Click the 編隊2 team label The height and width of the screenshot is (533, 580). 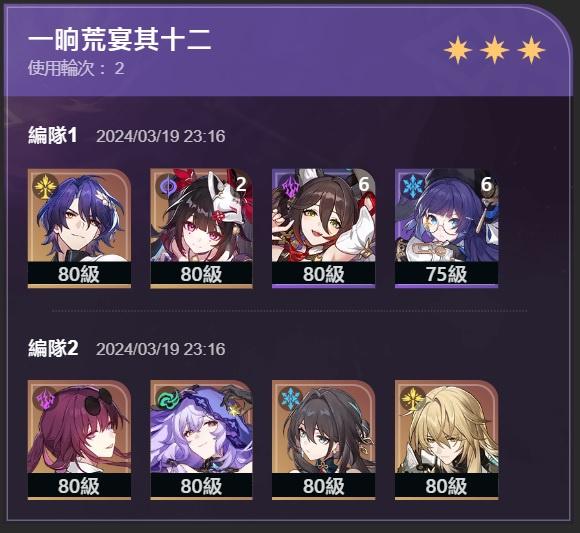pyautogui.click(x=53, y=348)
